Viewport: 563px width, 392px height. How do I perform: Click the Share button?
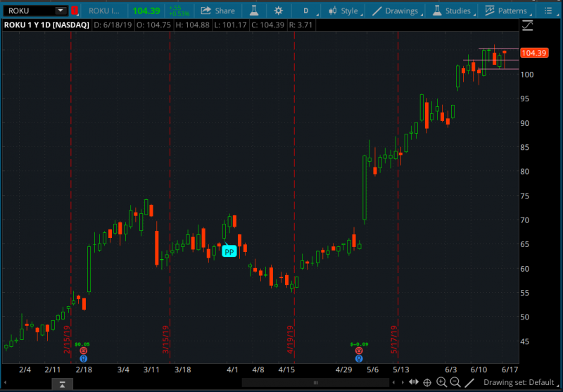point(217,11)
